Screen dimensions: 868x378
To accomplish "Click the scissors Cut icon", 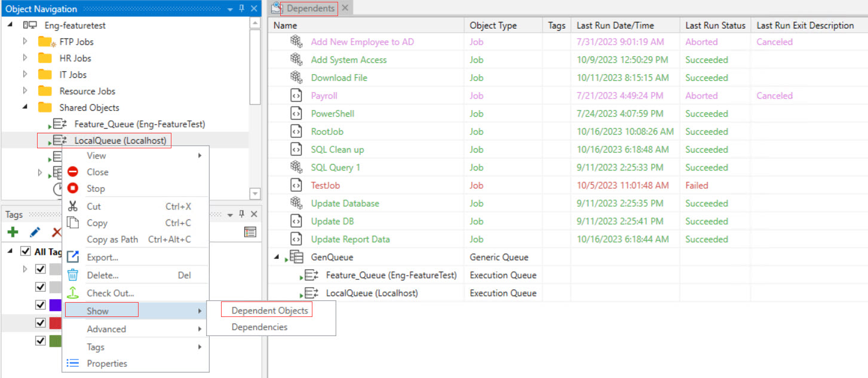I will click(x=73, y=206).
